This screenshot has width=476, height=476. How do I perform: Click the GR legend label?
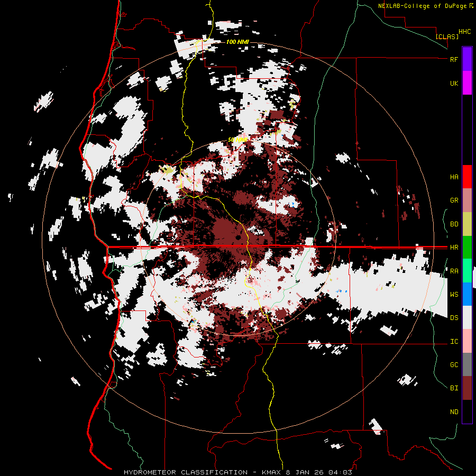click(x=454, y=200)
